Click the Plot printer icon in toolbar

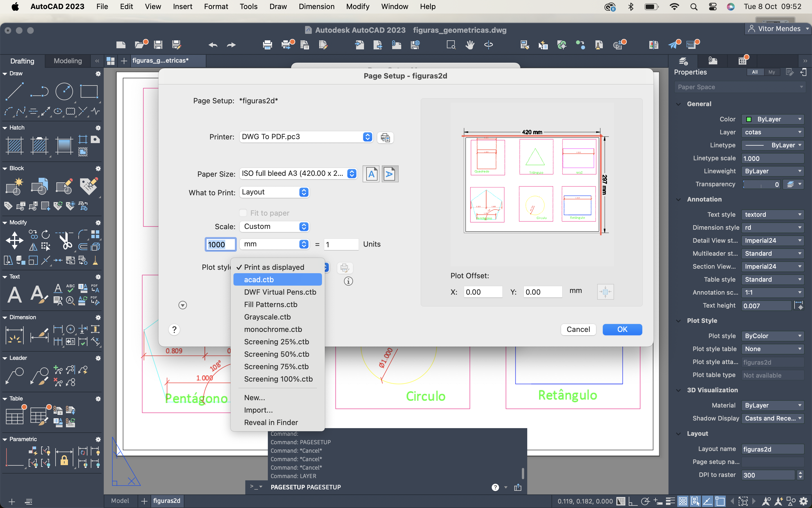[267, 45]
